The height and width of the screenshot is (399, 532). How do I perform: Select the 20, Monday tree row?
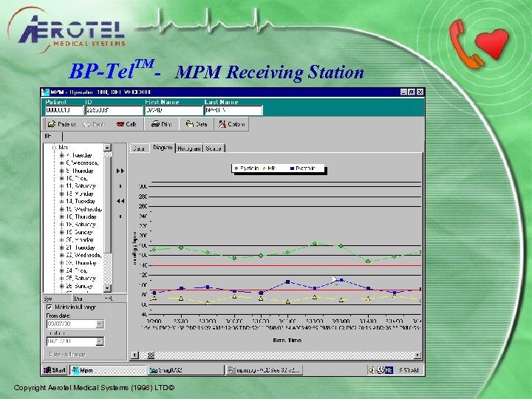(x=80, y=240)
